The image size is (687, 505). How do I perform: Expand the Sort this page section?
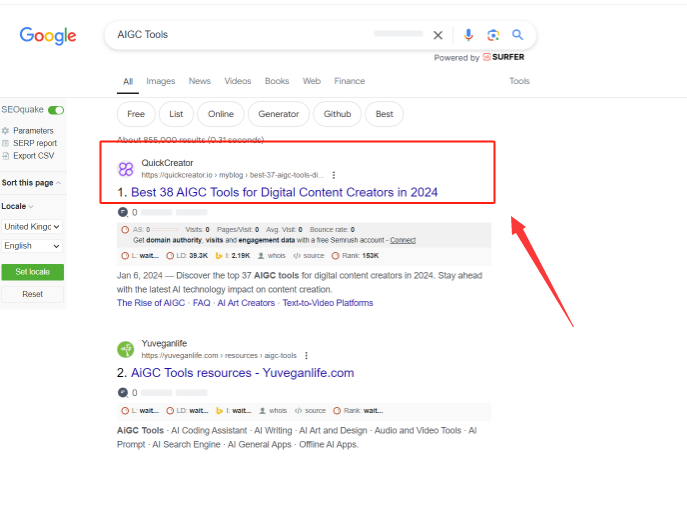pos(31,183)
